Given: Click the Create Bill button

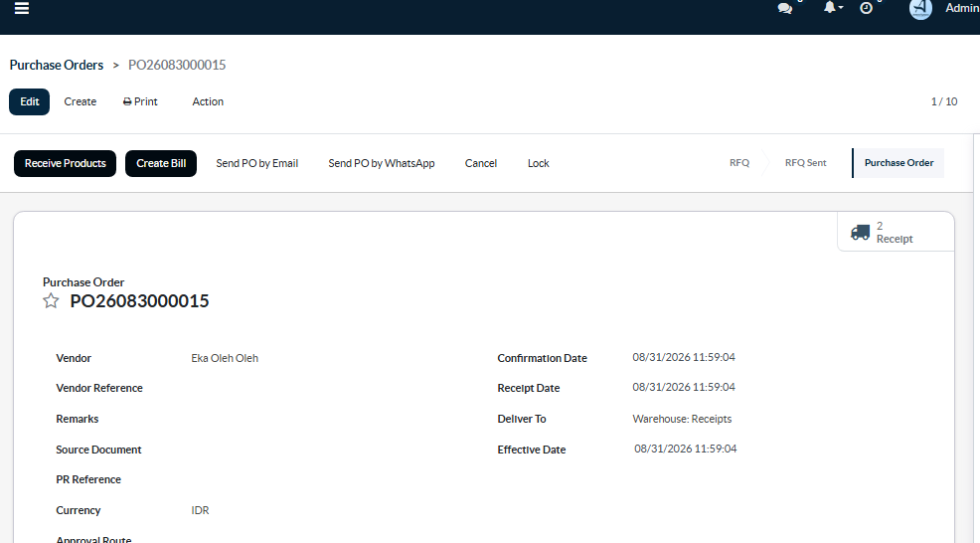Looking at the screenshot, I should [x=161, y=163].
